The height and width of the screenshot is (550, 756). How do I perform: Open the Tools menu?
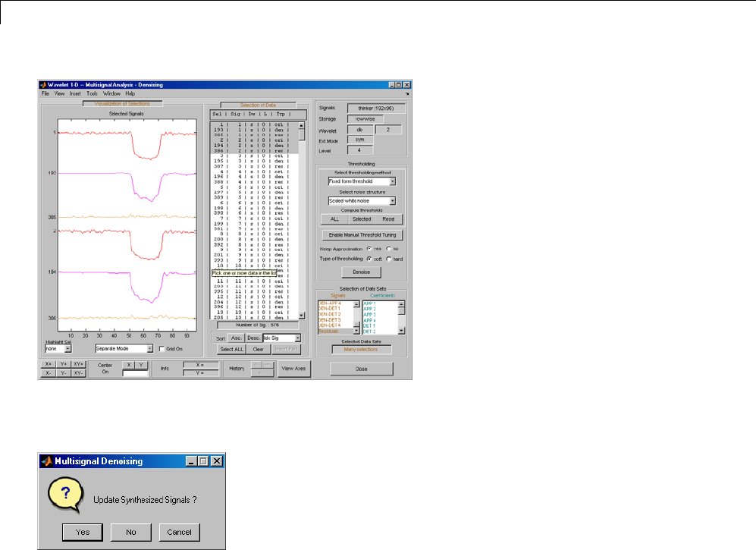(92, 93)
